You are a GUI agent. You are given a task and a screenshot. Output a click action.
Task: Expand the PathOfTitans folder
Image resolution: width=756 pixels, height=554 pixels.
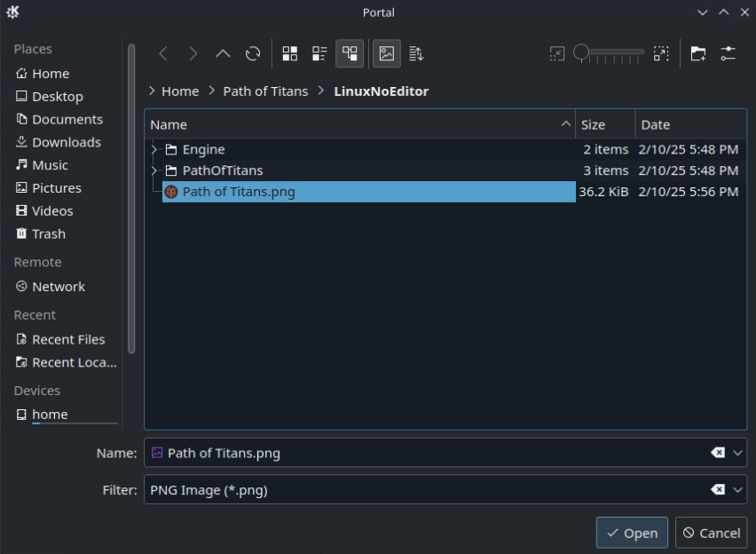coord(154,170)
